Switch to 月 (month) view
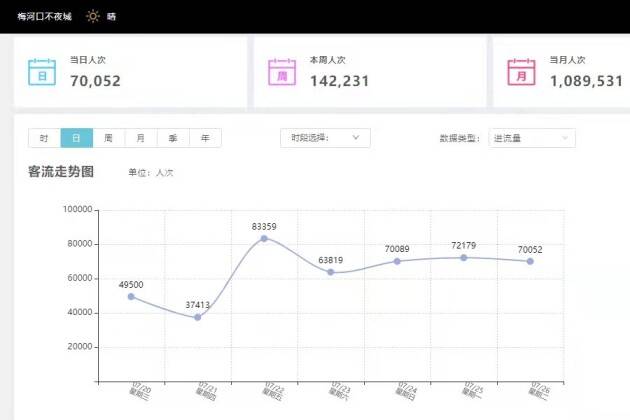Screen dimensions: 630x420 pyautogui.click(x=140, y=138)
